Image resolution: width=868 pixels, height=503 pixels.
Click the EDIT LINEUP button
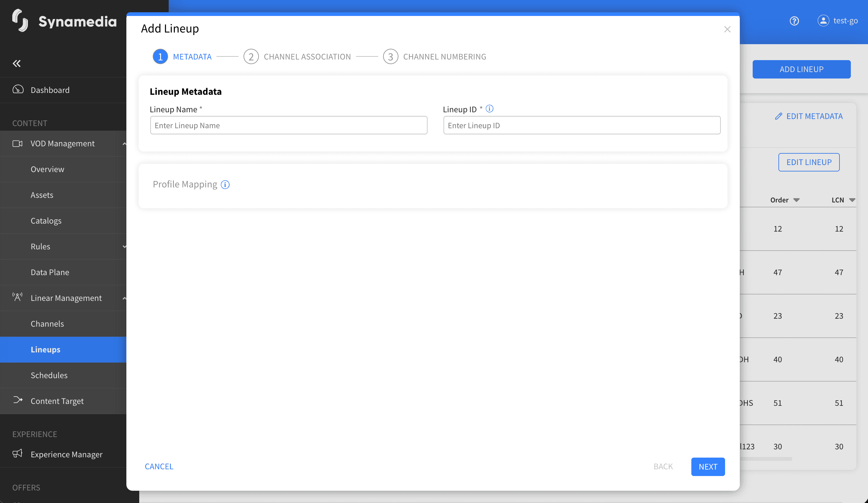pyautogui.click(x=809, y=162)
